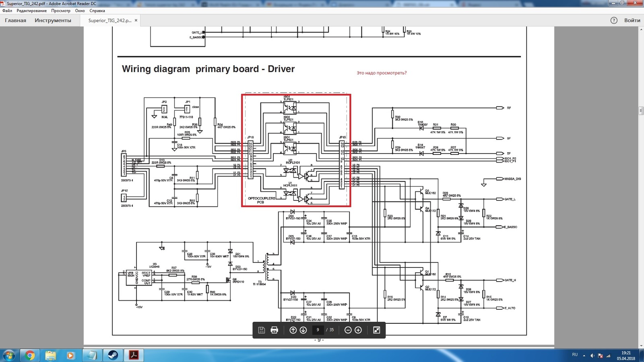
Task: Click the red comment 'Это надо просмотреть?'
Action: (382, 73)
